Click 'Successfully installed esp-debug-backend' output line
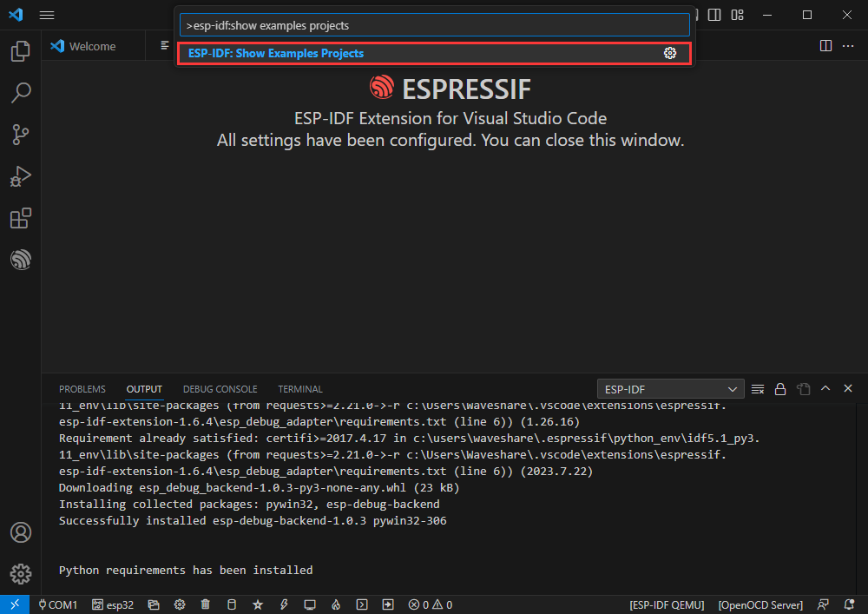 [253, 521]
